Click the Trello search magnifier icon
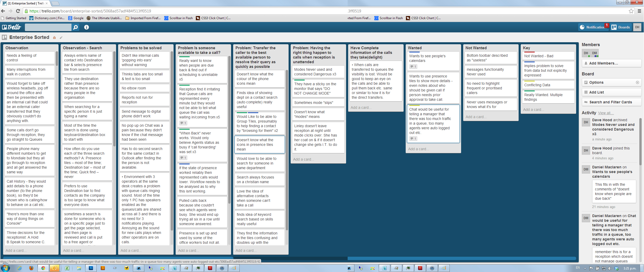Image resolution: width=644 pixels, height=272 pixels. [x=75, y=27]
